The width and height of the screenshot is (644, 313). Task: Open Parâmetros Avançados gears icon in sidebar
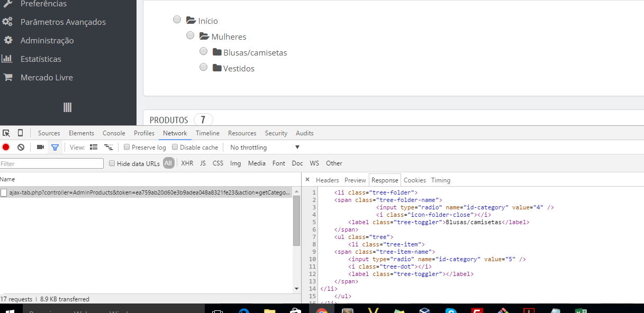pos(7,22)
